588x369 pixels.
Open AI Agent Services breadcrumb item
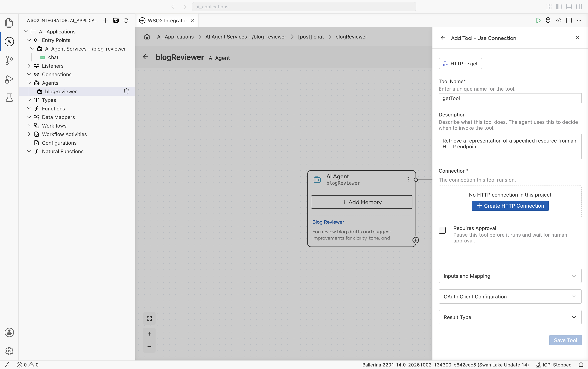click(x=246, y=37)
